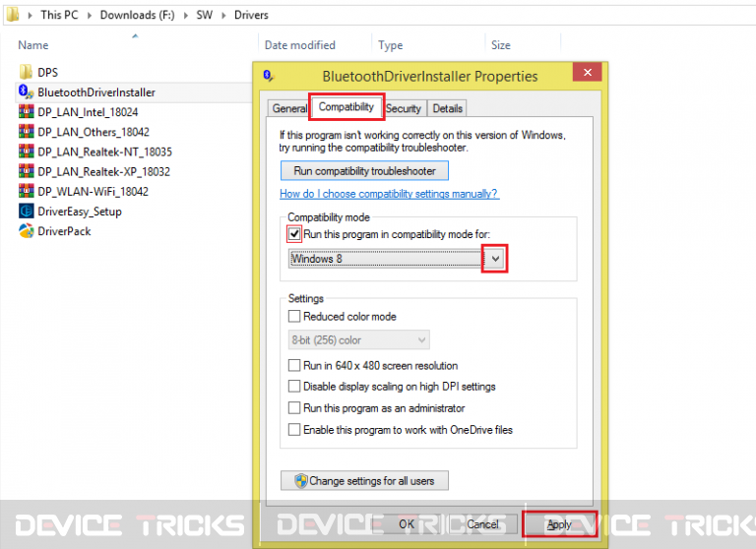The width and height of the screenshot is (756, 549).
Task: Switch to the Details tab
Action: pos(448,108)
